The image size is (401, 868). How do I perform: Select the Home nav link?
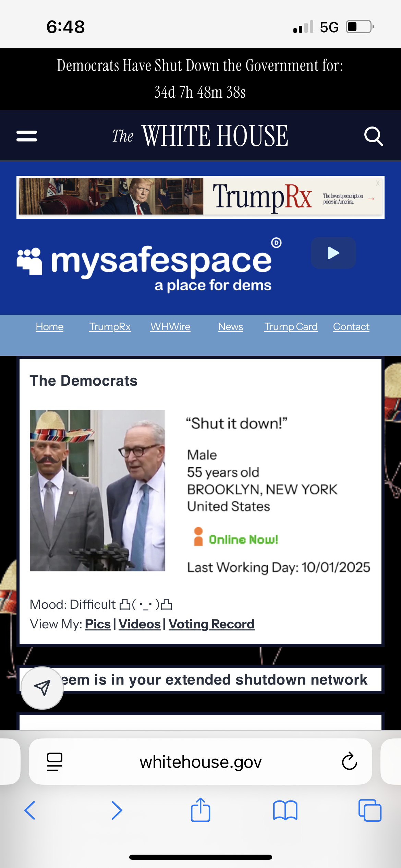tap(50, 327)
